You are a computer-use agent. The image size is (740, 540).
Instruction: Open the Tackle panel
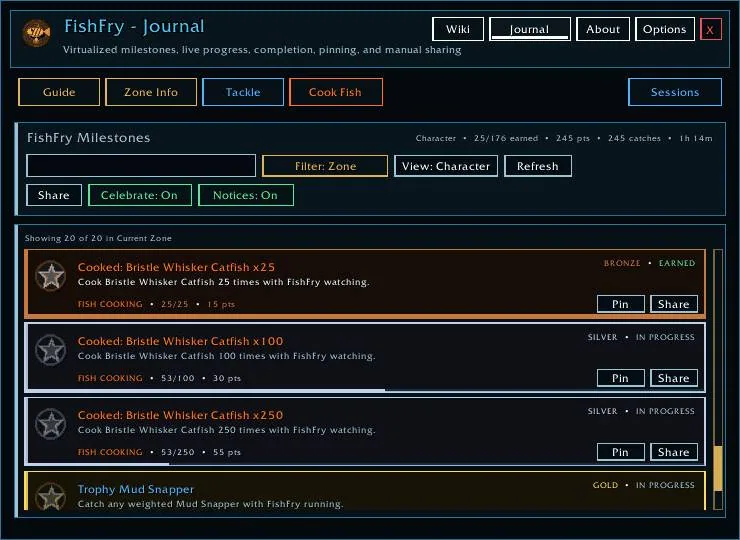click(x=243, y=92)
